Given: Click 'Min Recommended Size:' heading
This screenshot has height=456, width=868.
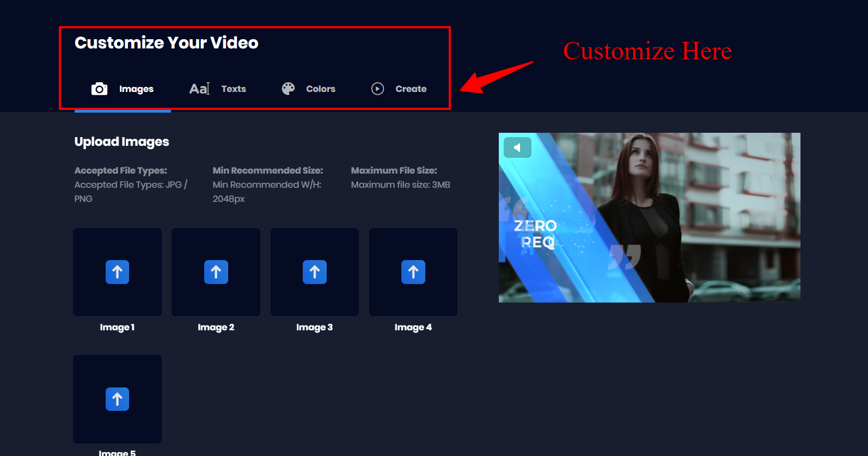Looking at the screenshot, I should (x=268, y=170).
